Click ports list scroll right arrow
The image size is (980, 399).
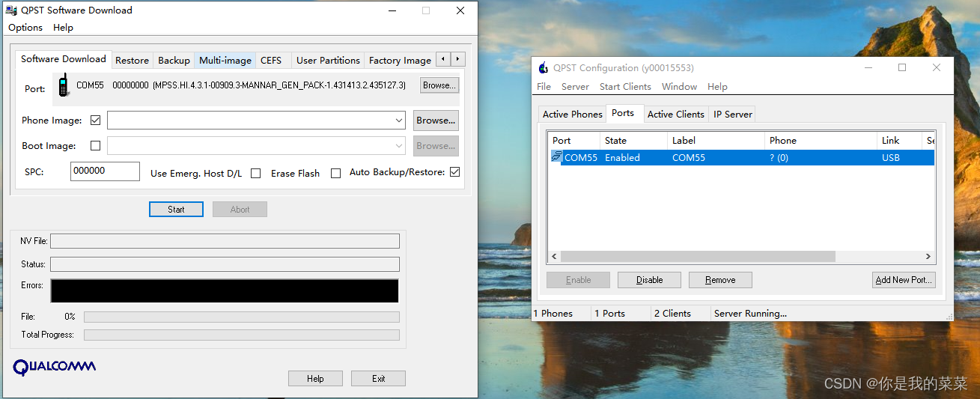928,256
